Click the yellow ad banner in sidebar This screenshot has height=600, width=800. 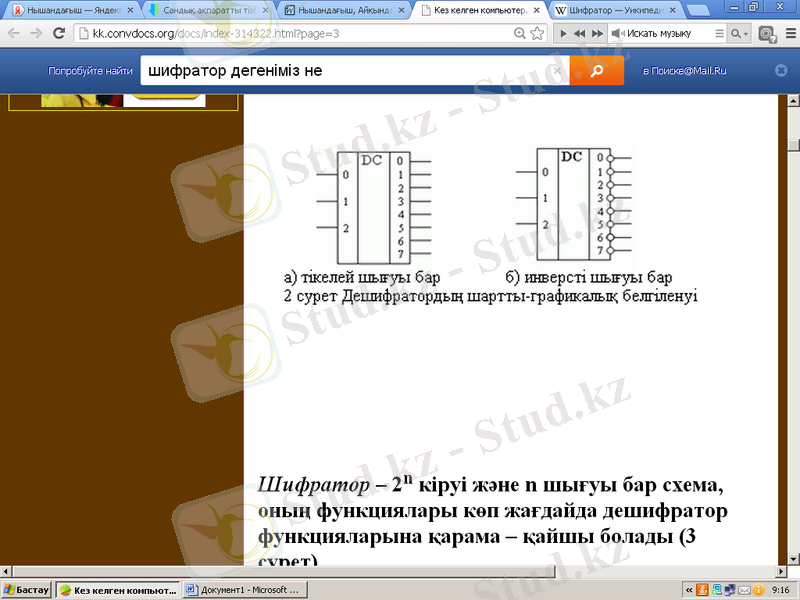point(123,101)
